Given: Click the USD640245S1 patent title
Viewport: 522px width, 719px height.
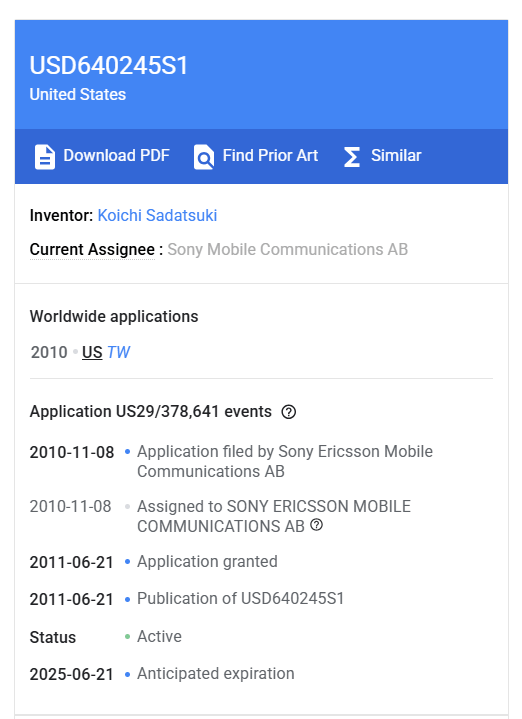Looking at the screenshot, I should coord(109,65).
